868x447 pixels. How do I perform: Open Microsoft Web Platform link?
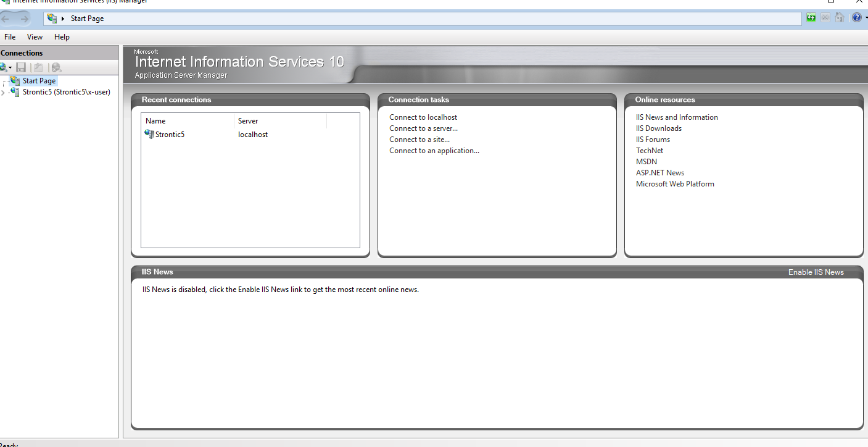coord(675,184)
